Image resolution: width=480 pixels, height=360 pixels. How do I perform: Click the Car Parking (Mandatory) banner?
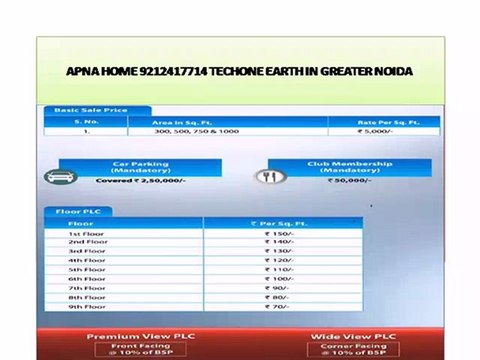click(x=140, y=167)
